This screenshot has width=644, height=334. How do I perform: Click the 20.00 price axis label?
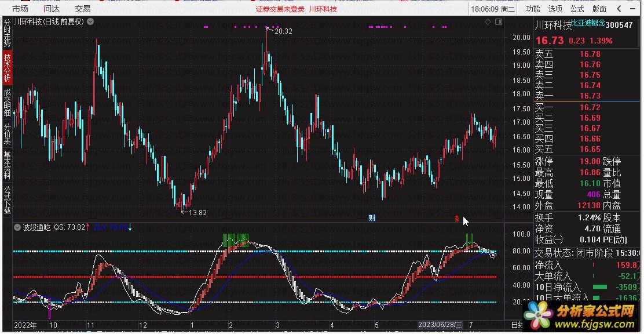coord(522,38)
